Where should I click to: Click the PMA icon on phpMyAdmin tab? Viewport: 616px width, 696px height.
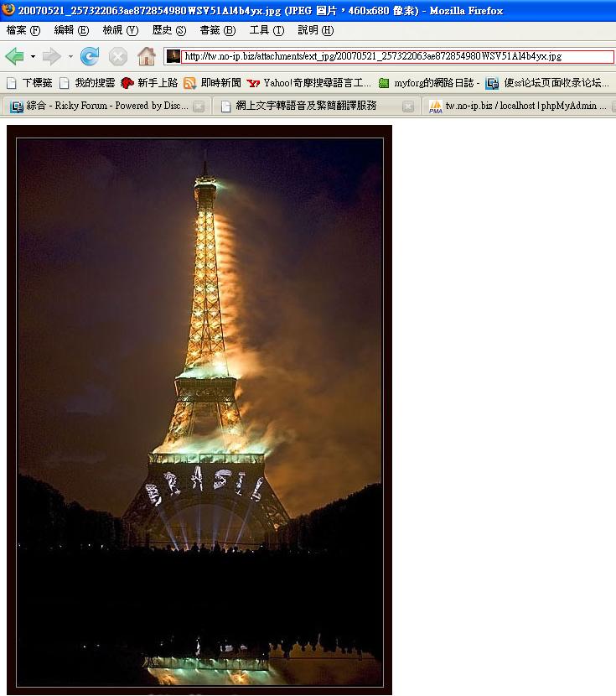436,106
